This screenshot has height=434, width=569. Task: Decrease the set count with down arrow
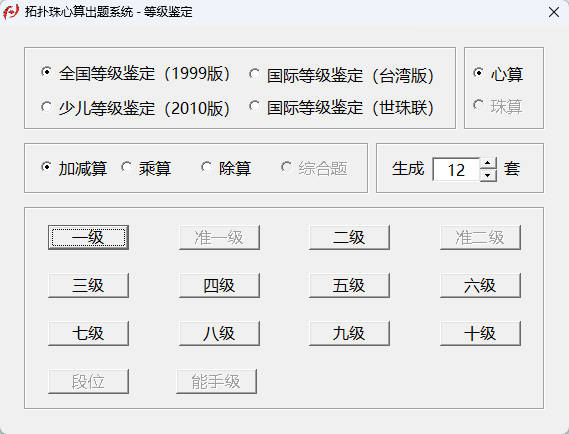(x=488, y=176)
